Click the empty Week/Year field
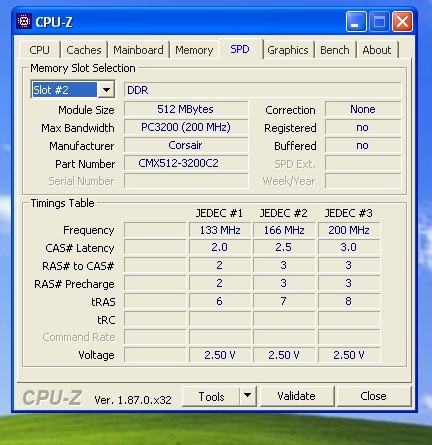 363,181
